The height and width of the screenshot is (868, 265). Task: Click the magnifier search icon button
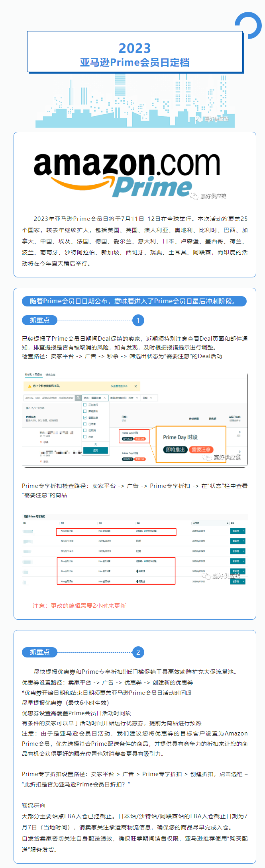click(78, 398)
